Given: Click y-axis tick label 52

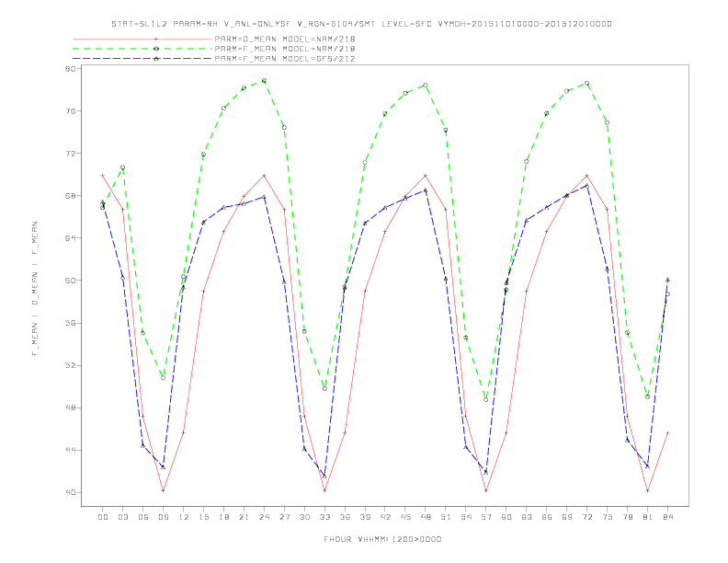Looking at the screenshot, I should (71, 365).
